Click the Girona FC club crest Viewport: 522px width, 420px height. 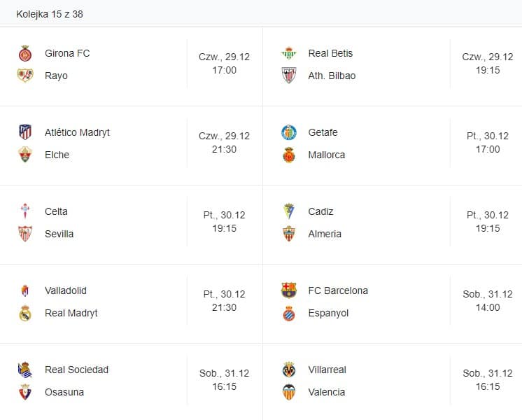click(25, 53)
